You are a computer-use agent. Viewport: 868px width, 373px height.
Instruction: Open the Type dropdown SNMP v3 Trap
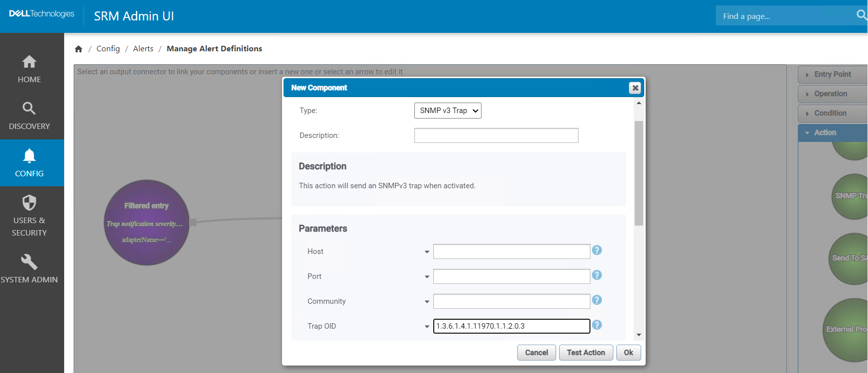coord(448,111)
